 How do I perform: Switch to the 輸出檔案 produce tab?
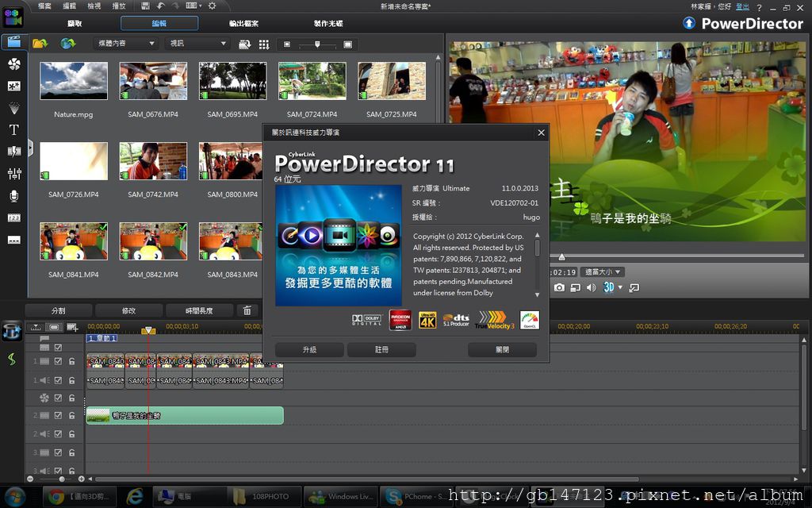coord(244,23)
